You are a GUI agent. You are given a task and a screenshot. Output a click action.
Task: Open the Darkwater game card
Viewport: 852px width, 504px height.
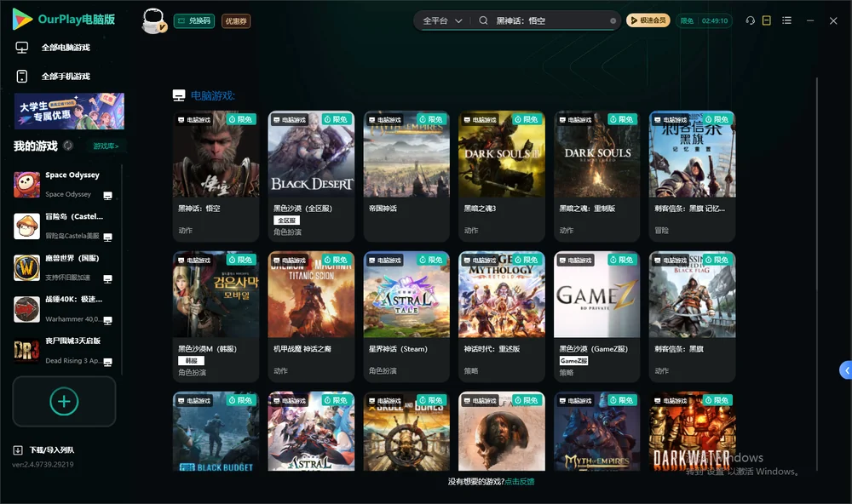(692, 432)
